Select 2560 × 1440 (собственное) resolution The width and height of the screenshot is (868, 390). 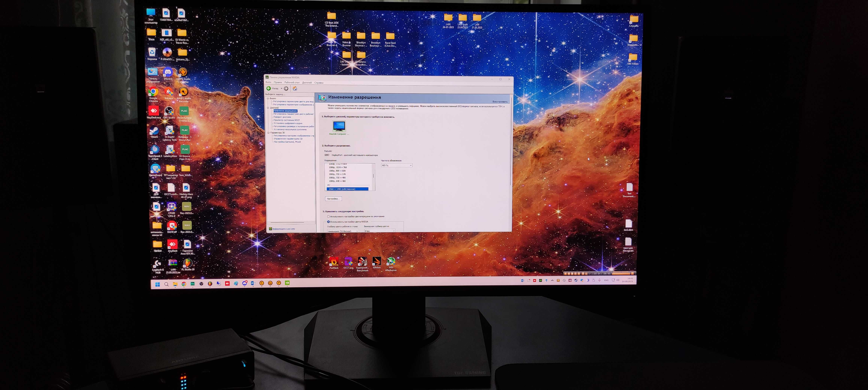pyautogui.click(x=348, y=189)
